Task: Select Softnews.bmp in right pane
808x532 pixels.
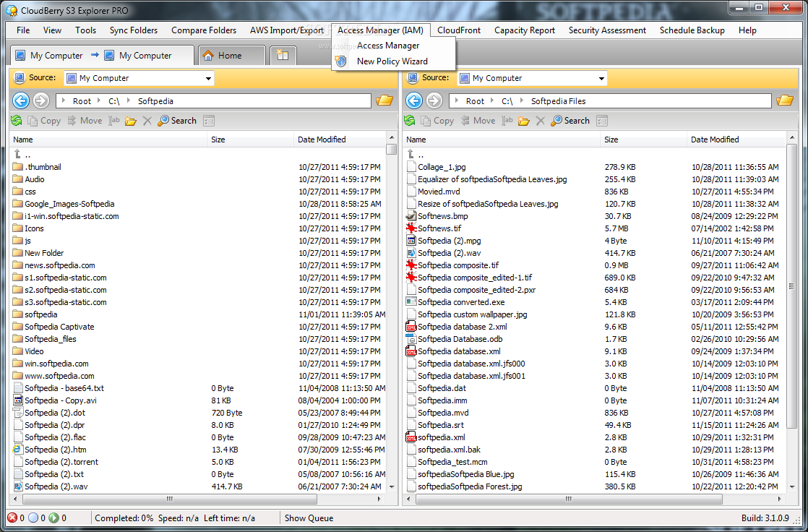Action: [x=442, y=216]
